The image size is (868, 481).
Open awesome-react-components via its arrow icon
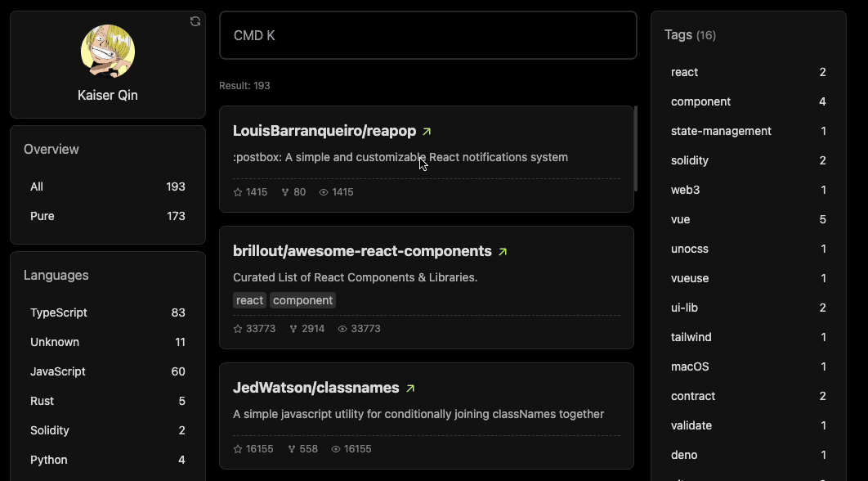click(x=502, y=250)
